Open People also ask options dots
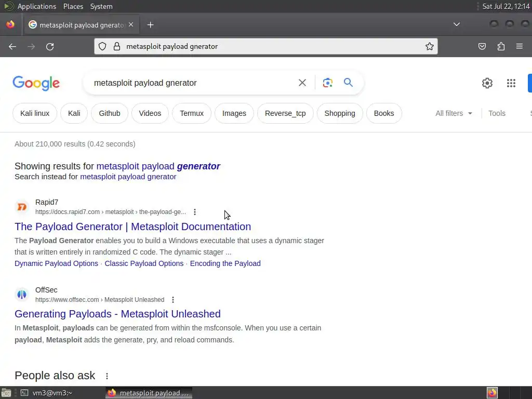 coord(107,376)
